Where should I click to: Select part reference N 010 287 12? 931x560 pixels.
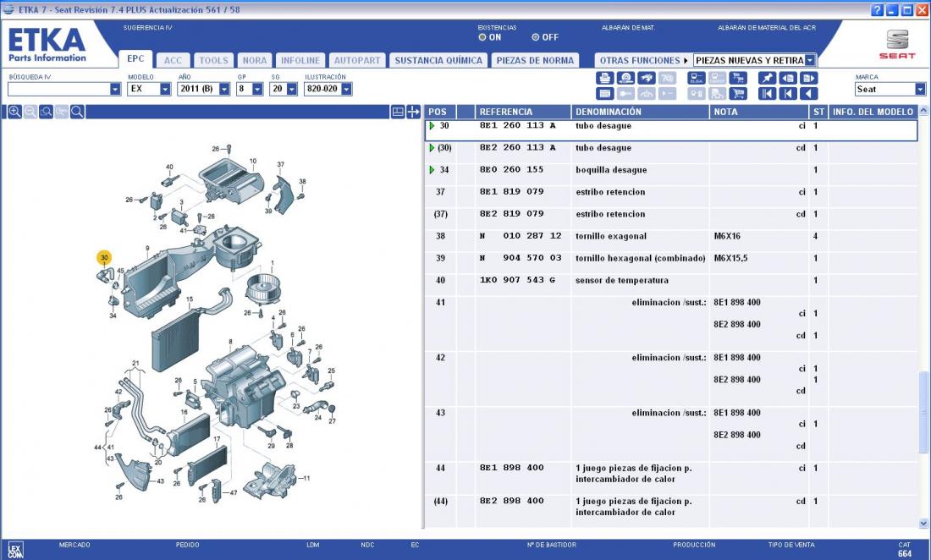[521, 236]
